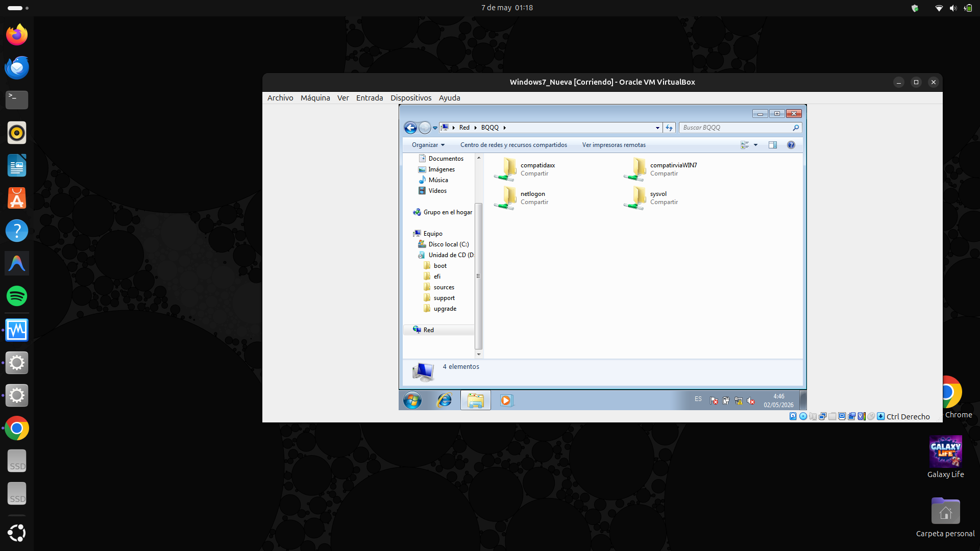Viewport: 980px width, 551px height.
Task: Open the Máquina menu in VirtualBox
Action: (x=315, y=98)
